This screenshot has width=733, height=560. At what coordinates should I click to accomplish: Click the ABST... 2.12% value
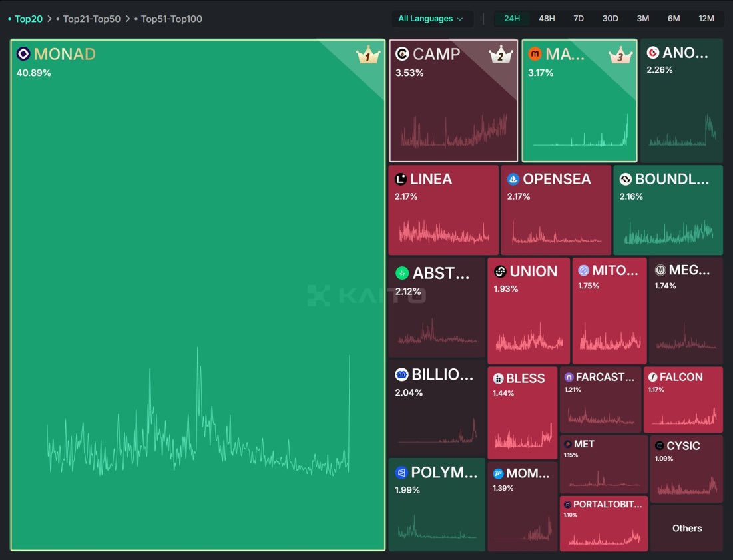pos(408,291)
